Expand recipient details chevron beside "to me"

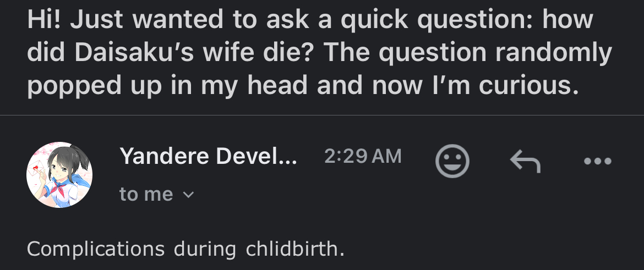(x=188, y=195)
